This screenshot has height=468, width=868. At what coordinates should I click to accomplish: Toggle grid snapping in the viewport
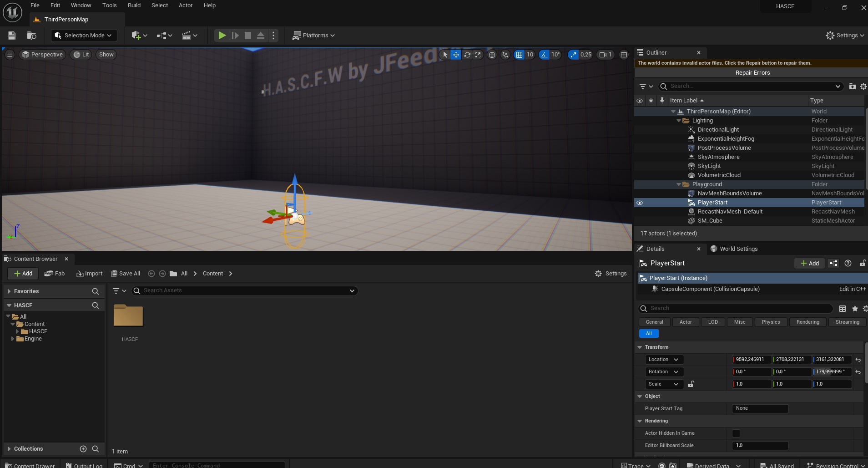[519, 55]
